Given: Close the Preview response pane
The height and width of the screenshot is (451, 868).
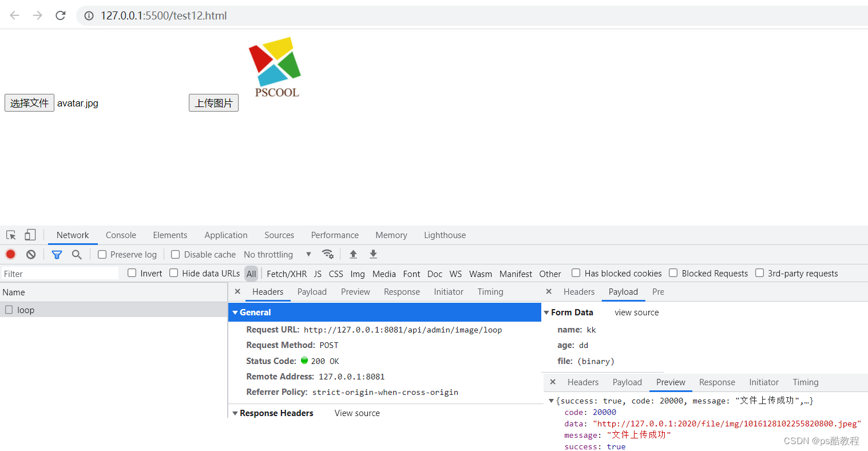Looking at the screenshot, I should (x=553, y=382).
